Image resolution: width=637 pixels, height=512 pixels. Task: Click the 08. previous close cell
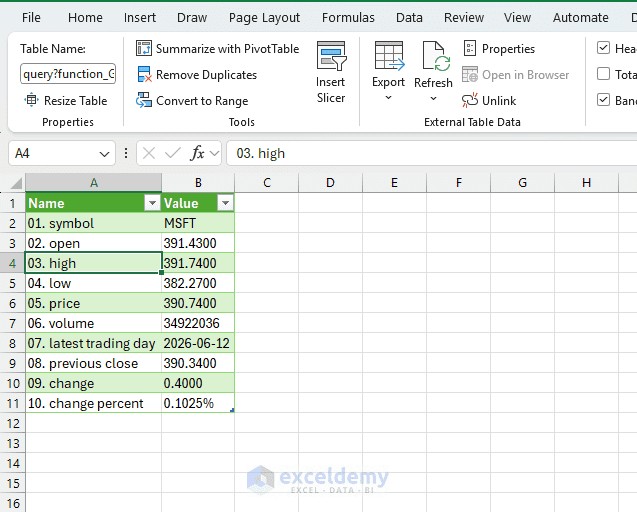coord(94,363)
